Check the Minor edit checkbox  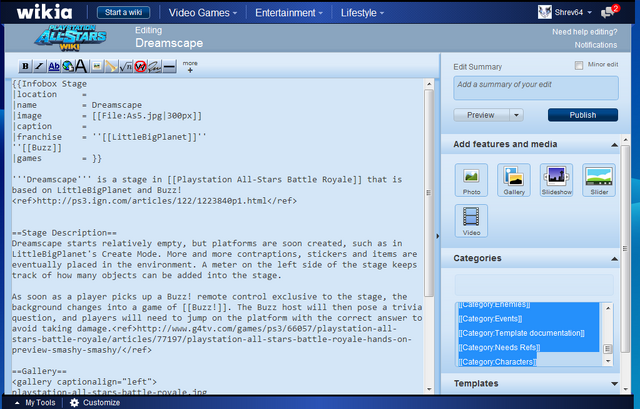tap(579, 65)
